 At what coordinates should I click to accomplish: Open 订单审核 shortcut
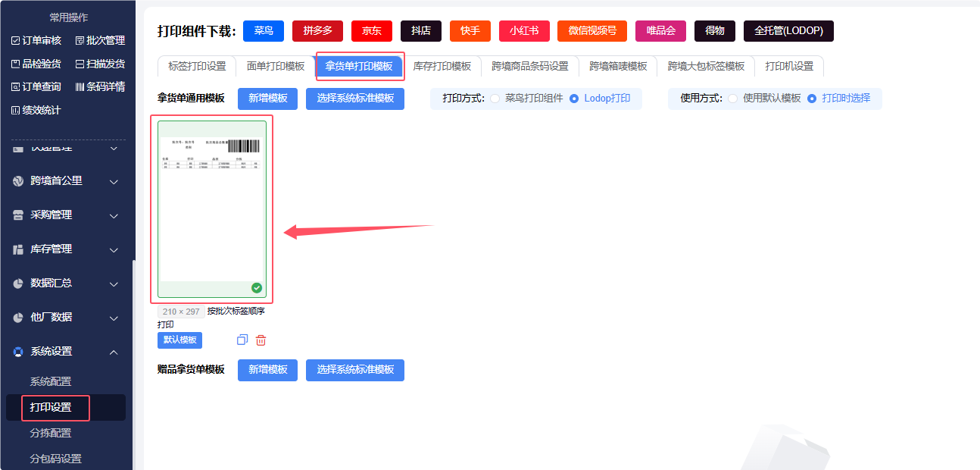pyautogui.click(x=36, y=40)
